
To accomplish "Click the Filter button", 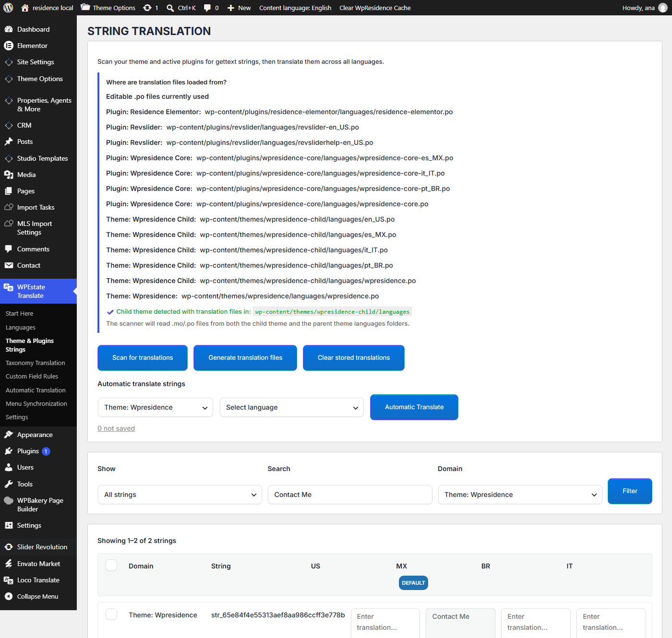I will pyautogui.click(x=630, y=491).
